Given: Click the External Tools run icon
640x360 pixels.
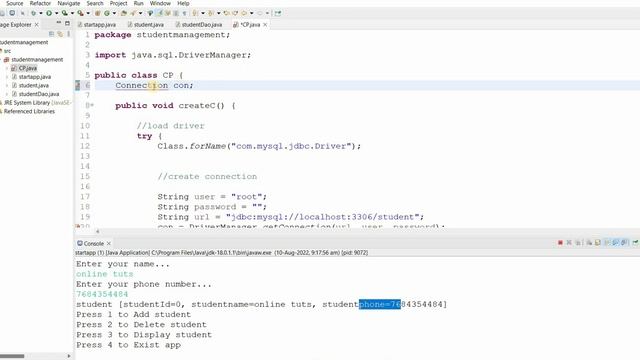Looking at the screenshot, I should [x=80, y=13].
